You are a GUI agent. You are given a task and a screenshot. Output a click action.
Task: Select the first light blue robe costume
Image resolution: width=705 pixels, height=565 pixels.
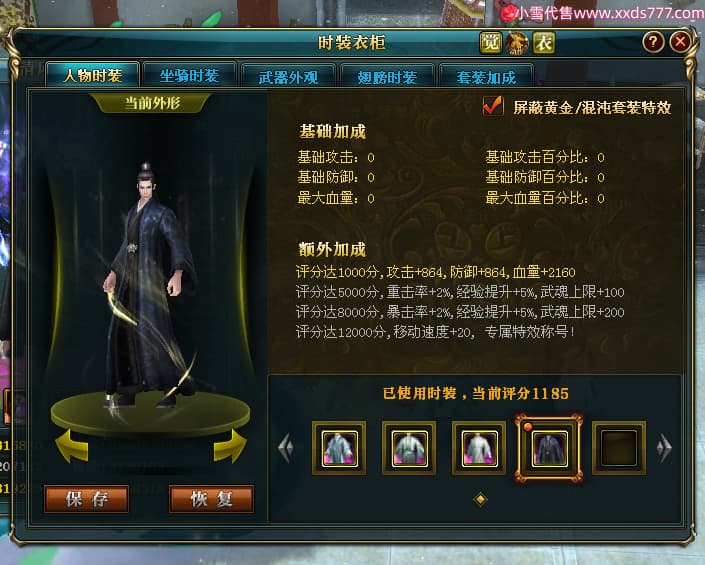[339, 448]
